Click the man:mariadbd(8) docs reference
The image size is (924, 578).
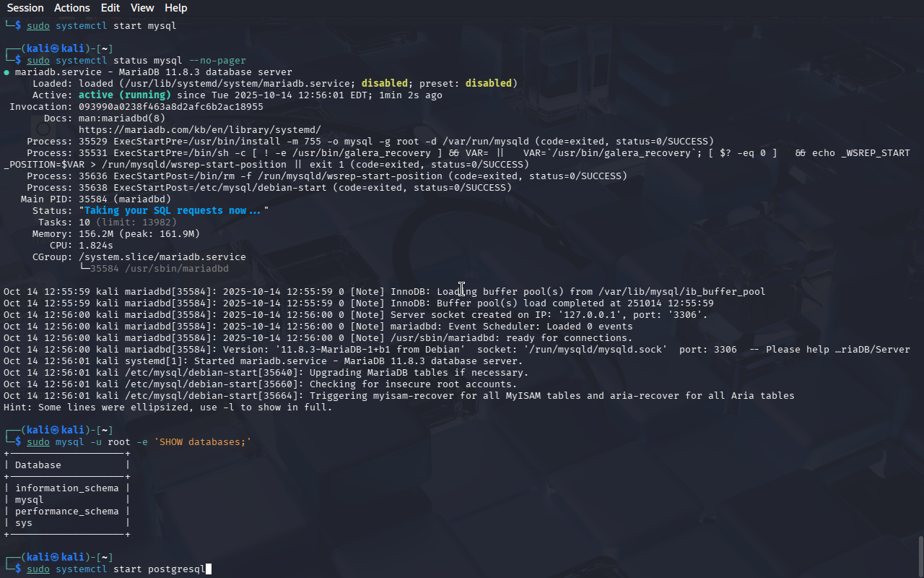[121, 118]
